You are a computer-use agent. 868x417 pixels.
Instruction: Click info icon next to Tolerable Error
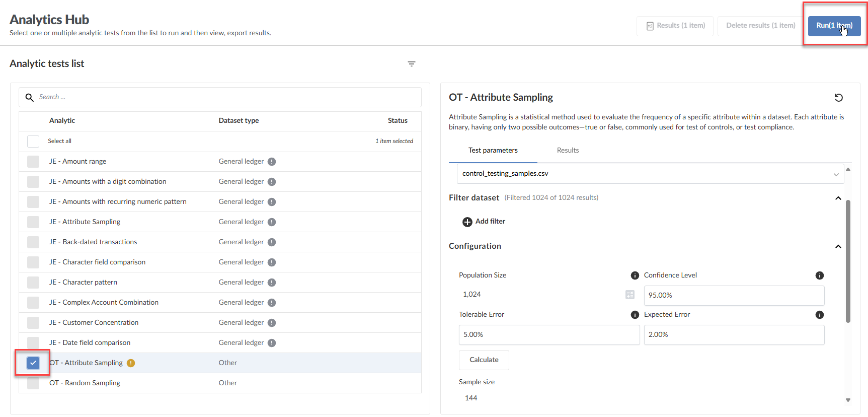point(635,315)
